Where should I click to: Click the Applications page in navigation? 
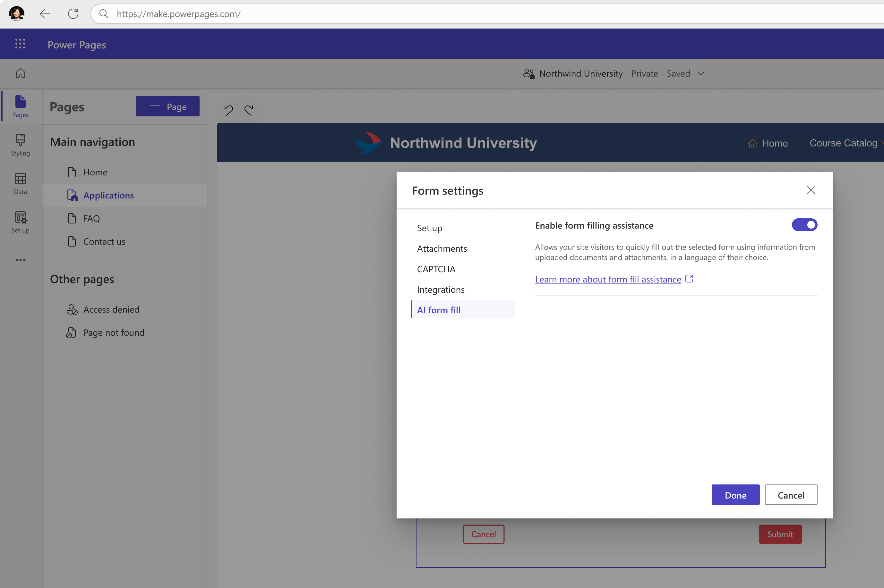click(x=108, y=195)
